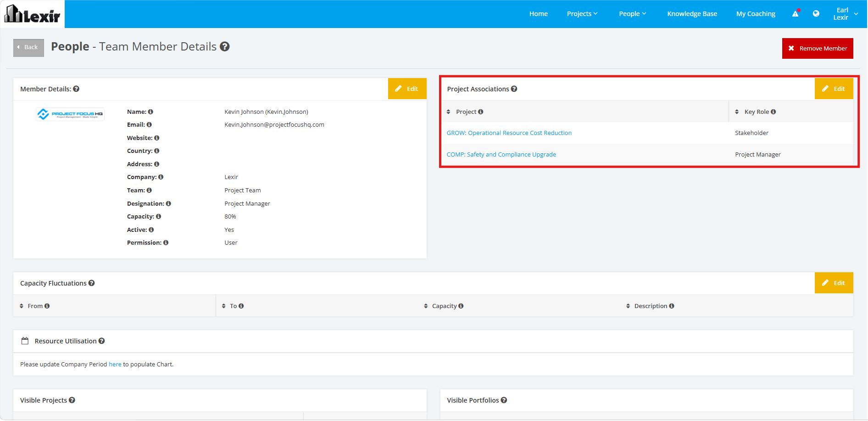868x421 pixels.
Task: Edit Capacity Fluctuations section
Action: 834,283
